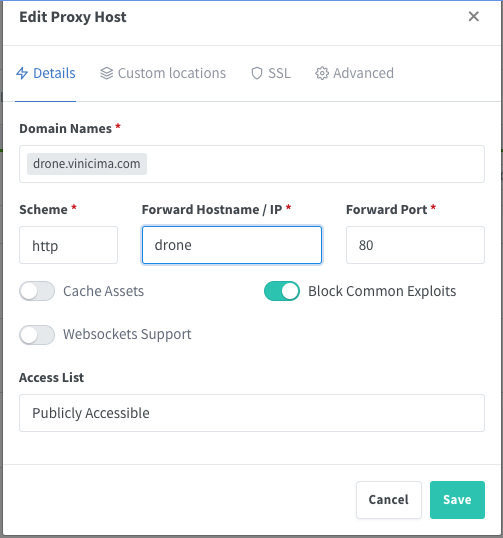This screenshot has height=538, width=503.
Task: Close the Edit Proxy Host dialog
Action: click(x=473, y=16)
